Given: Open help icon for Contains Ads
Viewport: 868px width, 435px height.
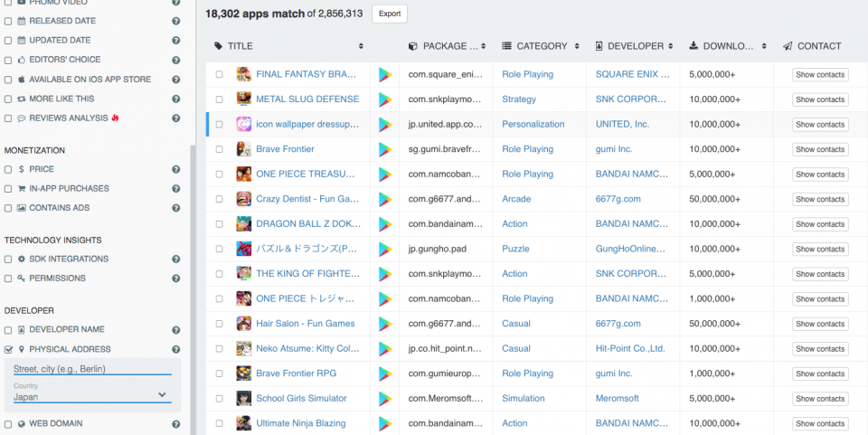Looking at the screenshot, I should point(176,208).
